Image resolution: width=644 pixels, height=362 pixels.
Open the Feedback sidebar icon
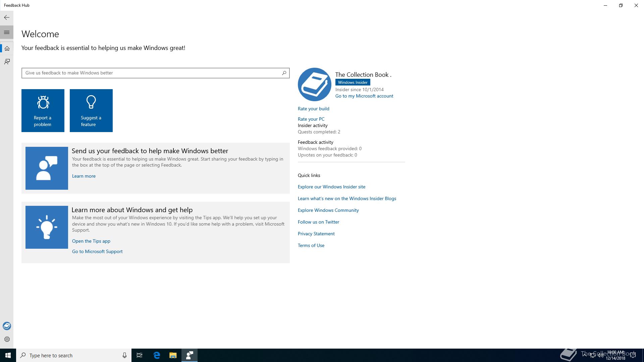point(7,62)
